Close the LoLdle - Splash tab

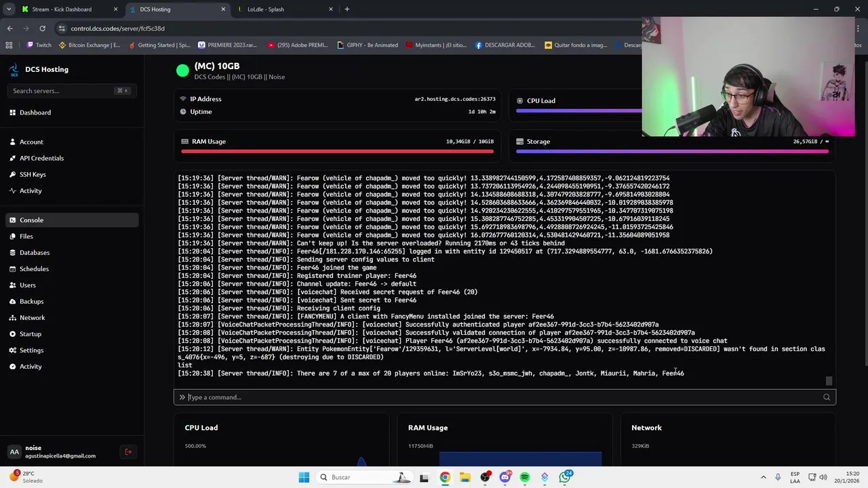coord(331,9)
